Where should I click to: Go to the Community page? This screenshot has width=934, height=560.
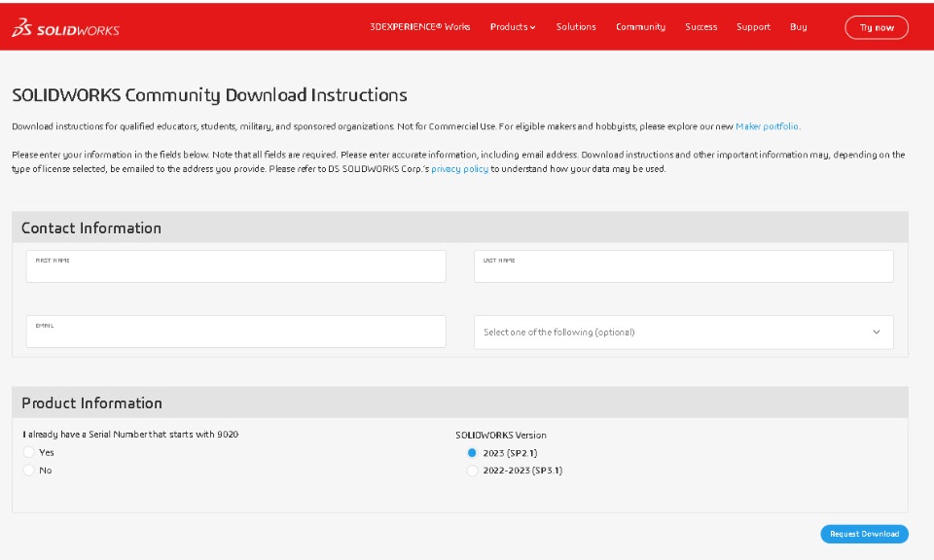[x=640, y=27]
